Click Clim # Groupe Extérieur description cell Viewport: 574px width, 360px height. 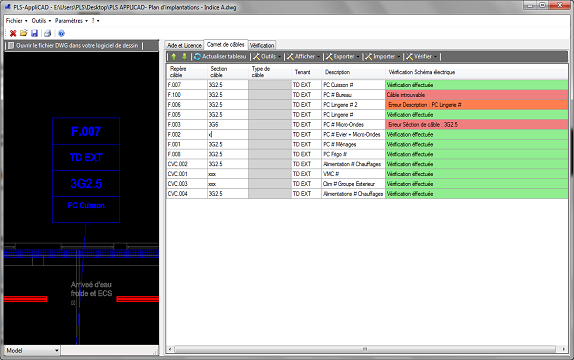coord(353,184)
